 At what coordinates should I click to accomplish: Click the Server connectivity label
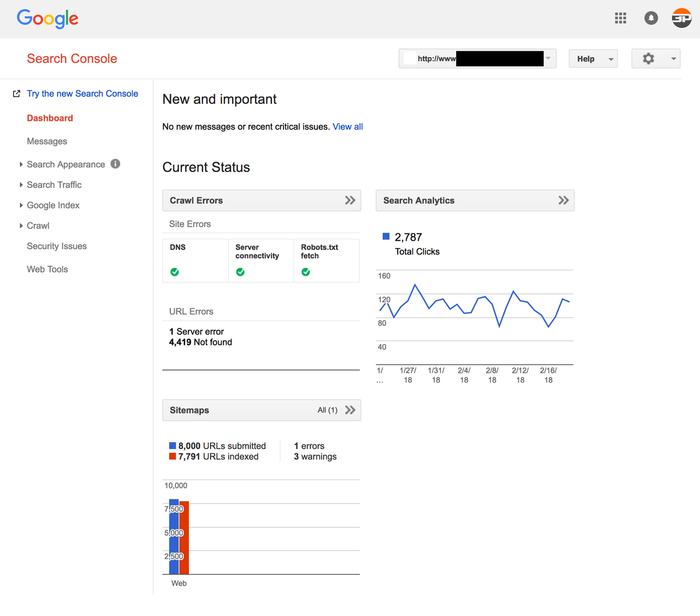tap(257, 251)
